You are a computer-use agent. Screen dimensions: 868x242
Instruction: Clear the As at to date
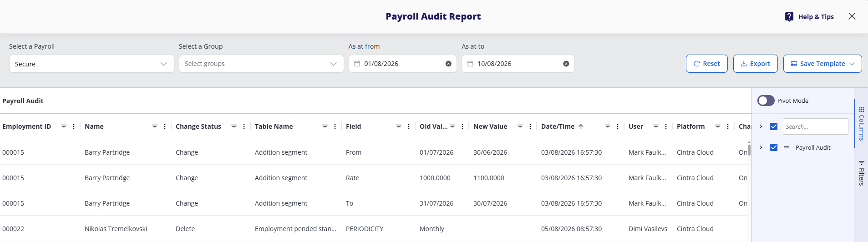pos(566,64)
